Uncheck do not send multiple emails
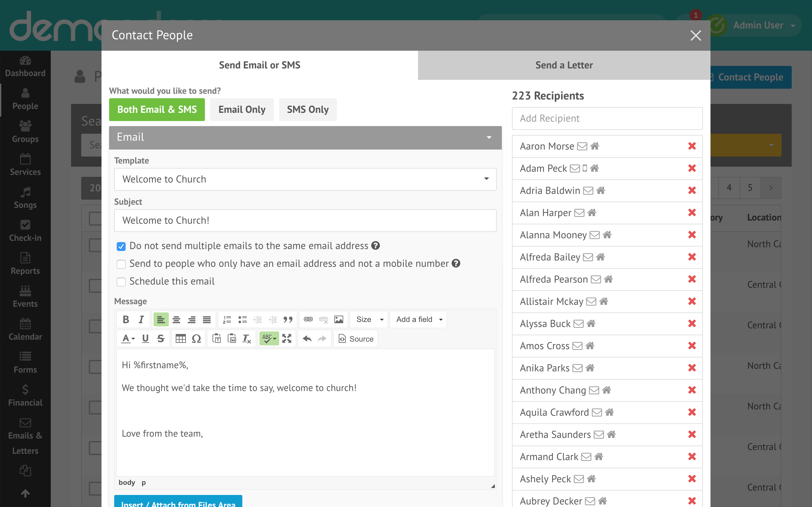Image resolution: width=812 pixels, height=507 pixels. coord(121,247)
